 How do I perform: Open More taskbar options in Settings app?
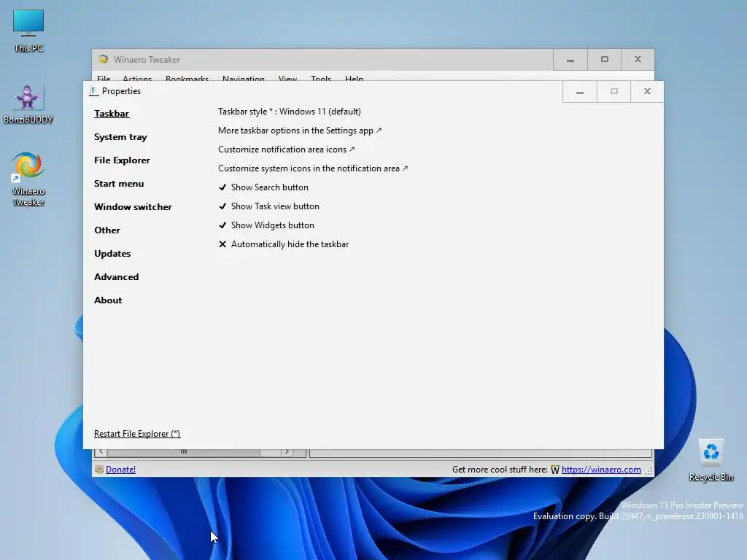300,131
